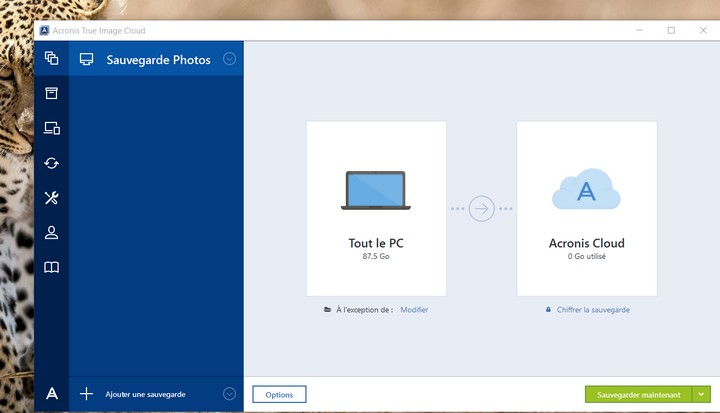Open the Sync section icon
The height and width of the screenshot is (413, 720).
coord(51,163)
